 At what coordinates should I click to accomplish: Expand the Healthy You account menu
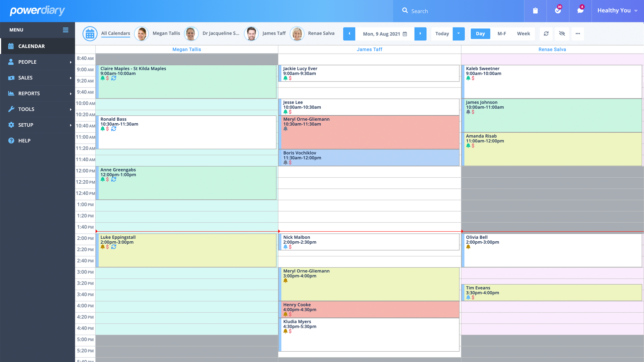coord(617,11)
